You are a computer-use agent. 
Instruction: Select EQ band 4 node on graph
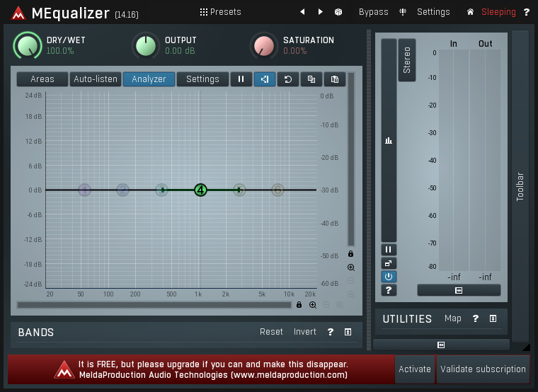pyautogui.click(x=200, y=190)
